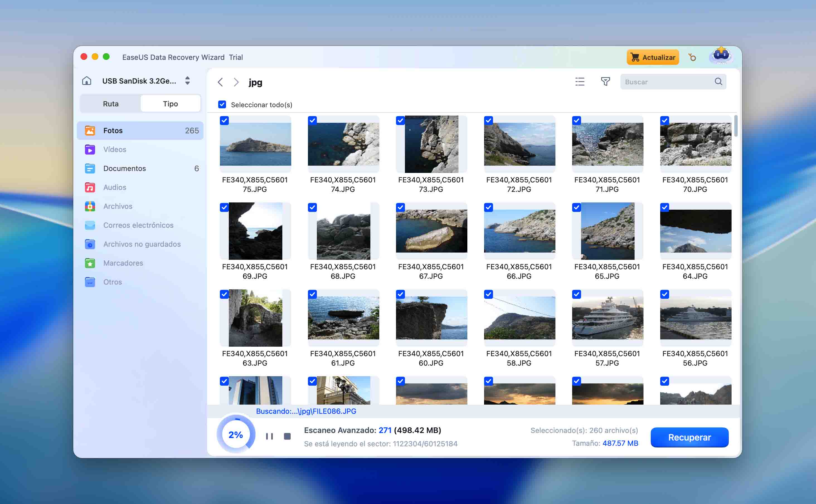Viewport: 816px width, 504px height.
Task: Stop the advanced scan
Action: (x=287, y=436)
